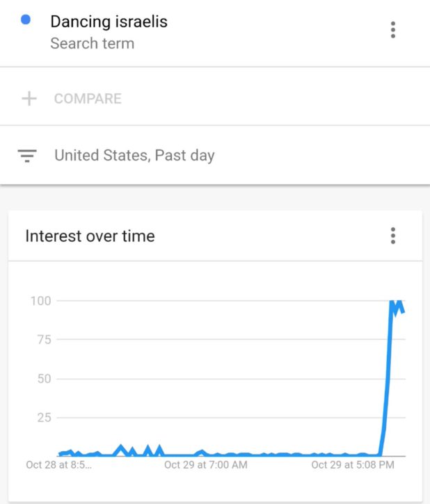The image size is (430, 504).
Task: Tap the filter lines icon
Action: click(x=27, y=155)
